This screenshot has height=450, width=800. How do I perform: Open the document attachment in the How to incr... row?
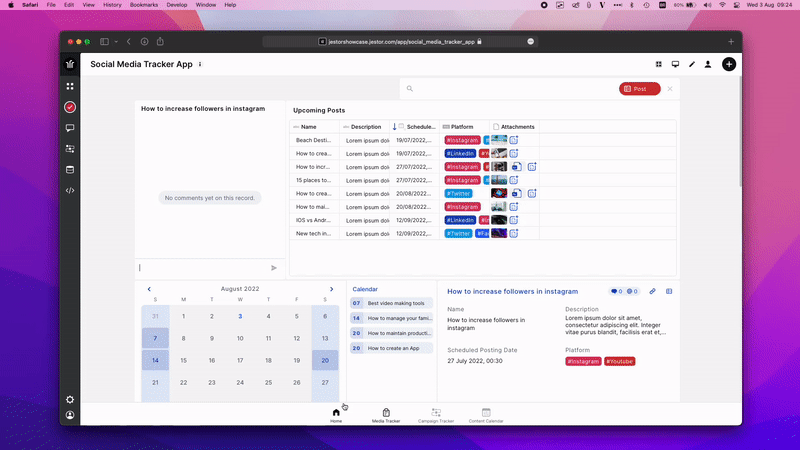(516, 167)
